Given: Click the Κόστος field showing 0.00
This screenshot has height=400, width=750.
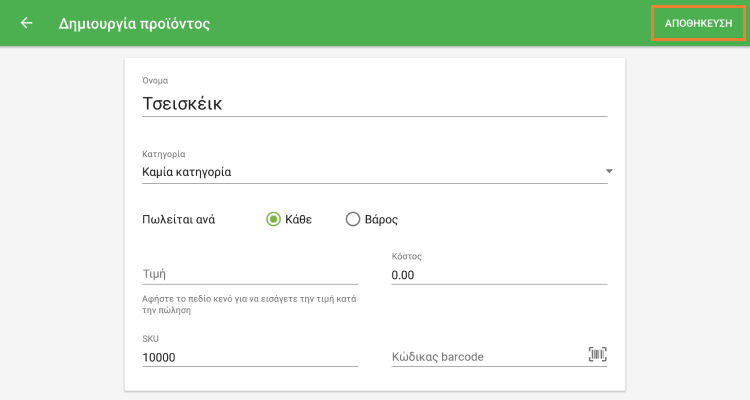Looking at the screenshot, I should coord(498,274).
